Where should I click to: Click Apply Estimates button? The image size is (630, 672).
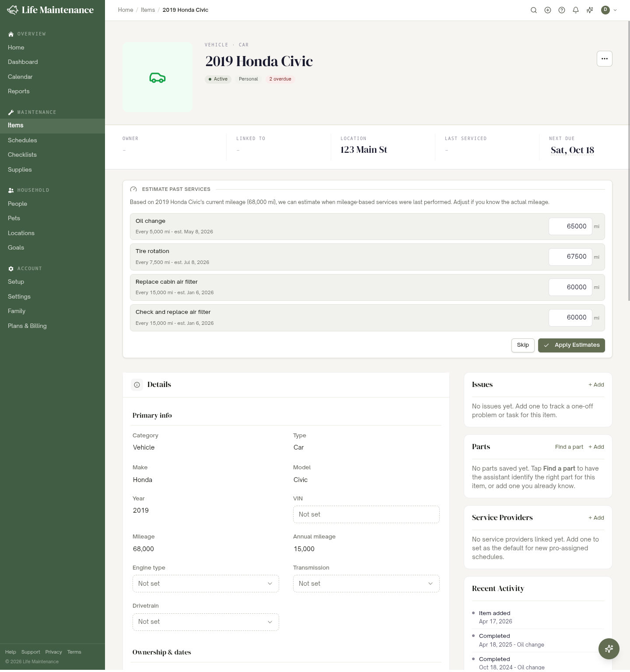pos(571,345)
